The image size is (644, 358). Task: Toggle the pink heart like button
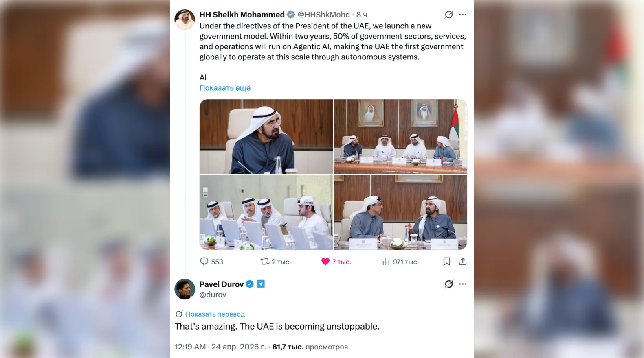pos(325,262)
